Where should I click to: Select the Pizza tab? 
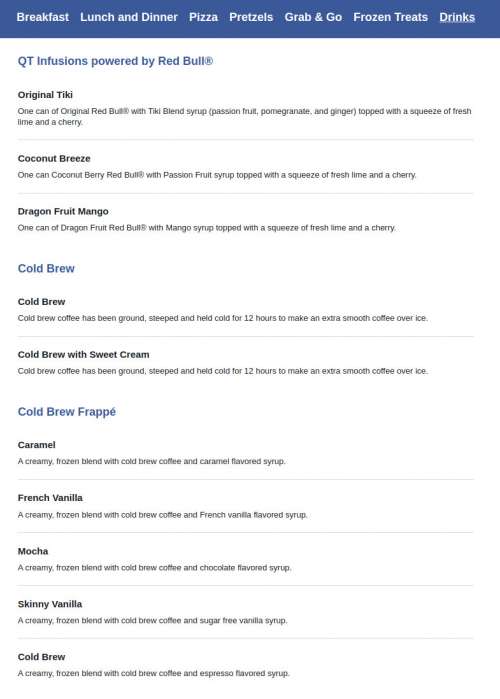(203, 17)
